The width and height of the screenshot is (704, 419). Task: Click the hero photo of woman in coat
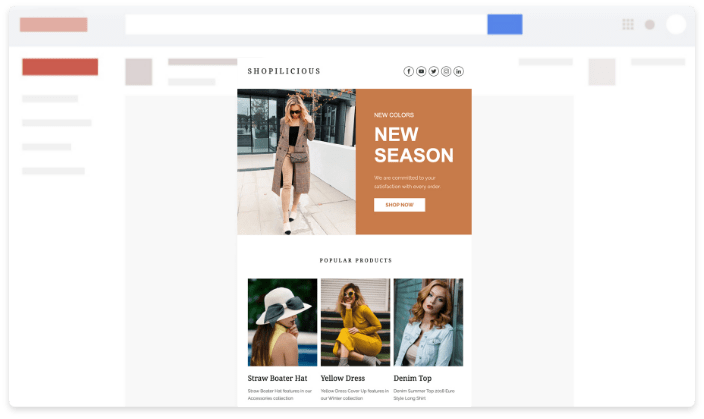pyautogui.click(x=296, y=162)
